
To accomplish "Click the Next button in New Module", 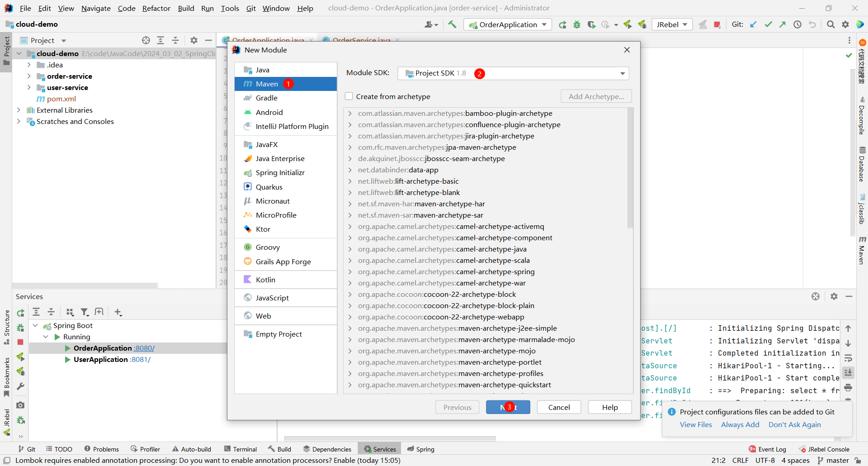I will (x=508, y=407).
